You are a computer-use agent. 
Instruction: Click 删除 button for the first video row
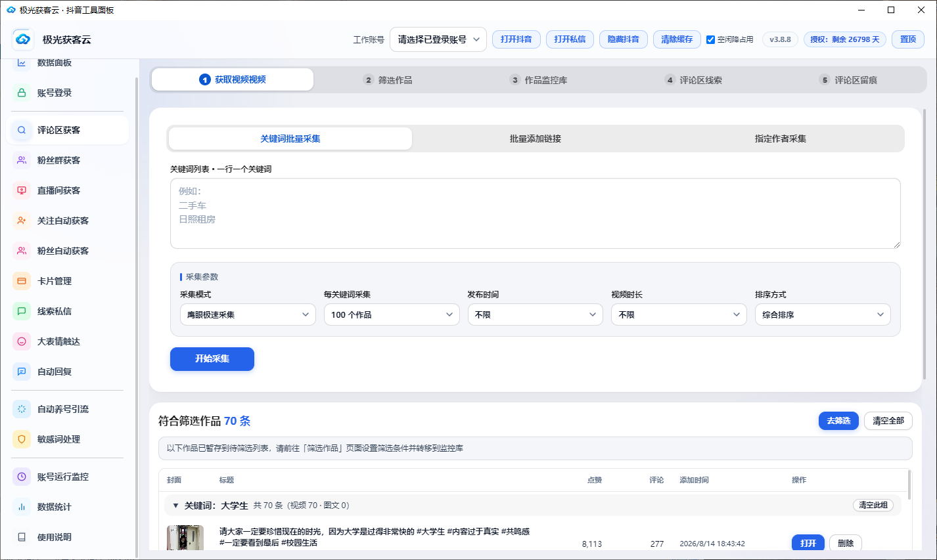pyautogui.click(x=846, y=543)
